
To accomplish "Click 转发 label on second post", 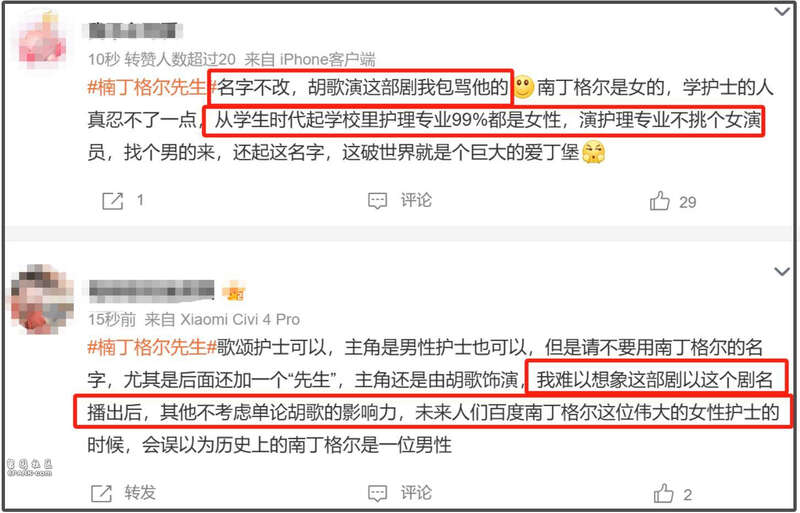I will (x=140, y=493).
